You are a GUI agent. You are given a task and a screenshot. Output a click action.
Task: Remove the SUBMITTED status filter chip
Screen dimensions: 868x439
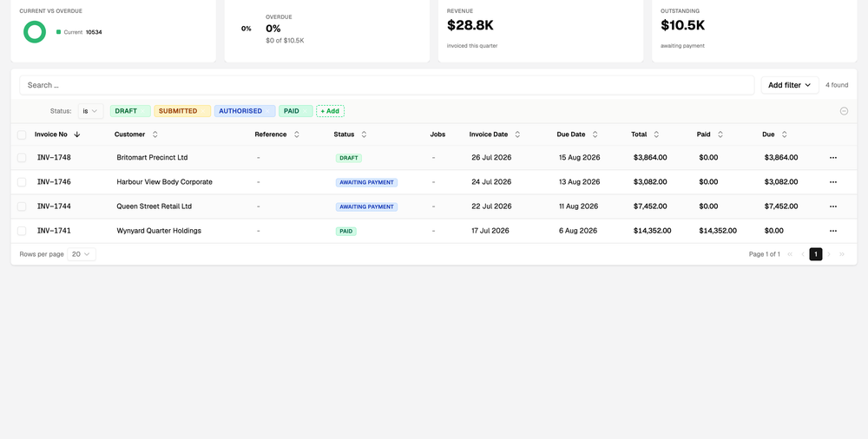pyautogui.click(x=203, y=111)
